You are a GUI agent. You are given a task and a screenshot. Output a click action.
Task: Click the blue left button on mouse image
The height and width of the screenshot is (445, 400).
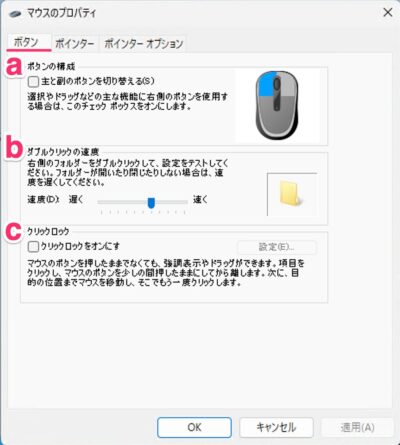click(266, 84)
